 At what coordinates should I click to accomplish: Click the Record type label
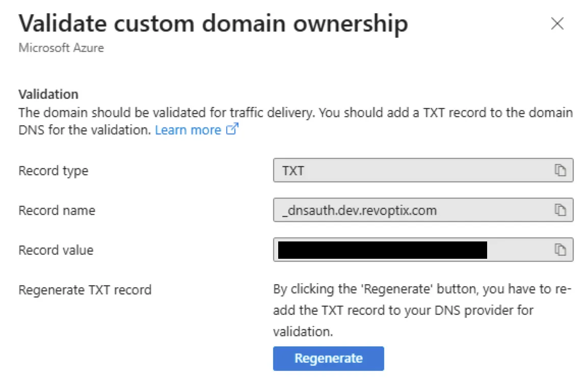click(53, 171)
